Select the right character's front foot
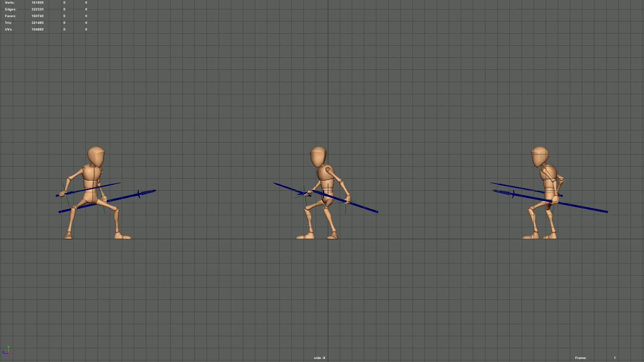Screen dimensions: 644x362 pos(530,237)
